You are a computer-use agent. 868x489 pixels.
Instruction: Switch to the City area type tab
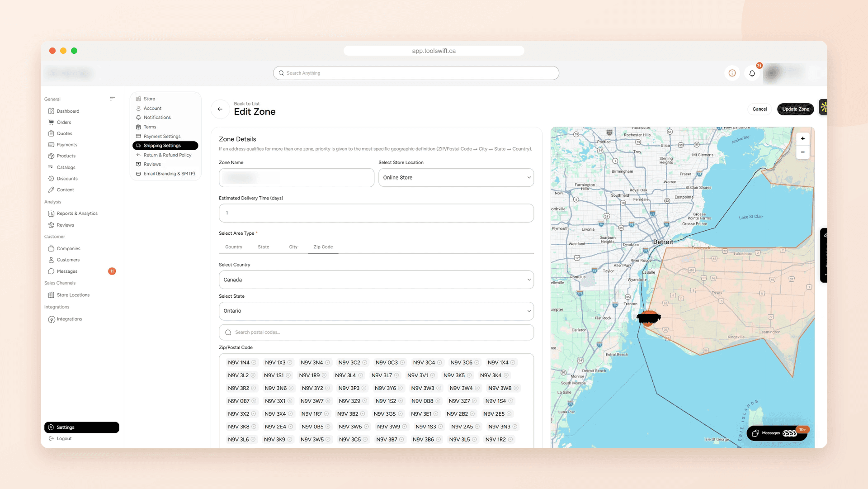(293, 247)
